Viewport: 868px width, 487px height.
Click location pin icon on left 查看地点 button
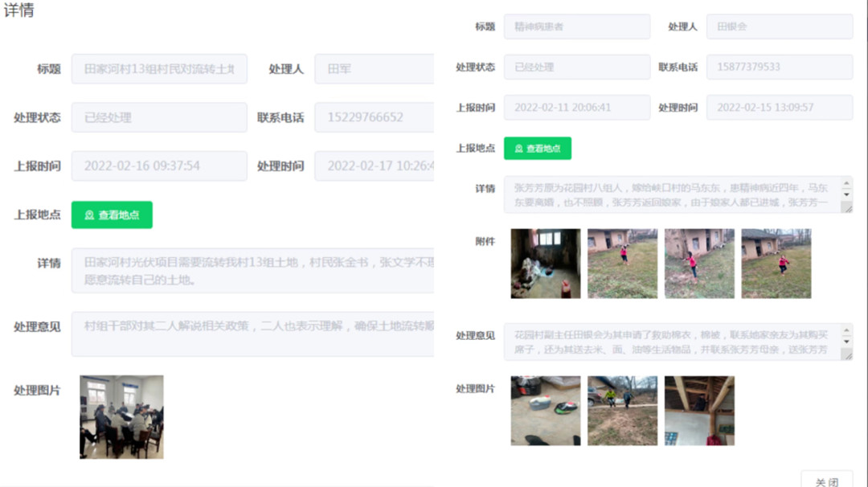[89, 215]
